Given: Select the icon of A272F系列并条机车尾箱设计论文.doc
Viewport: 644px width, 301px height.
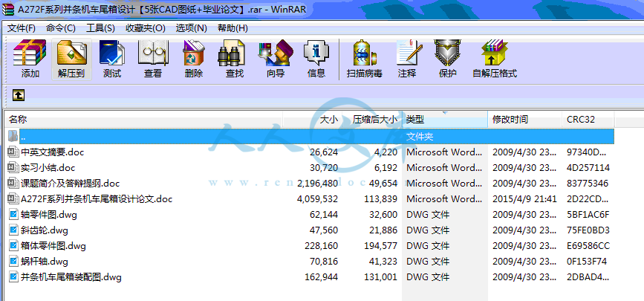Looking at the screenshot, I should tap(13, 199).
